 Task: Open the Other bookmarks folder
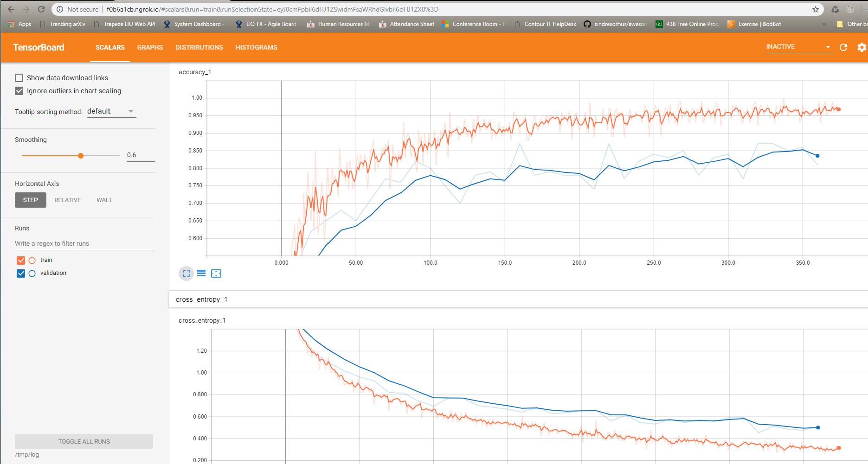(x=852, y=24)
